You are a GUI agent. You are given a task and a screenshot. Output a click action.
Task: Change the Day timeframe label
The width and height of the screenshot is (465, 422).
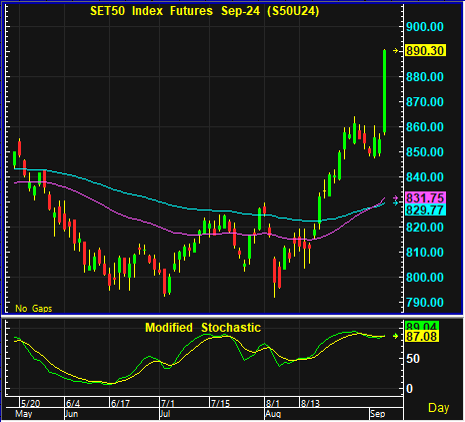[438, 408]
